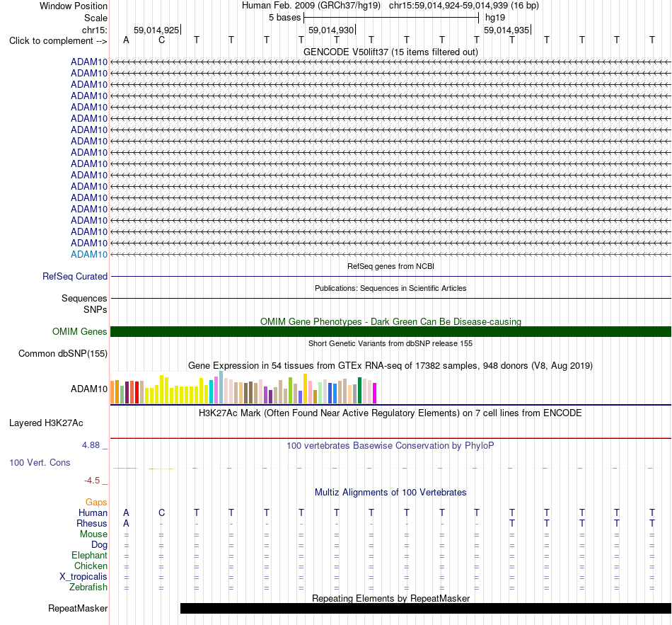Screen dimensions: 672x625
Task: Click 'Short Genetic Variants from dbSNP release 155'
Action: pos(390,343)
